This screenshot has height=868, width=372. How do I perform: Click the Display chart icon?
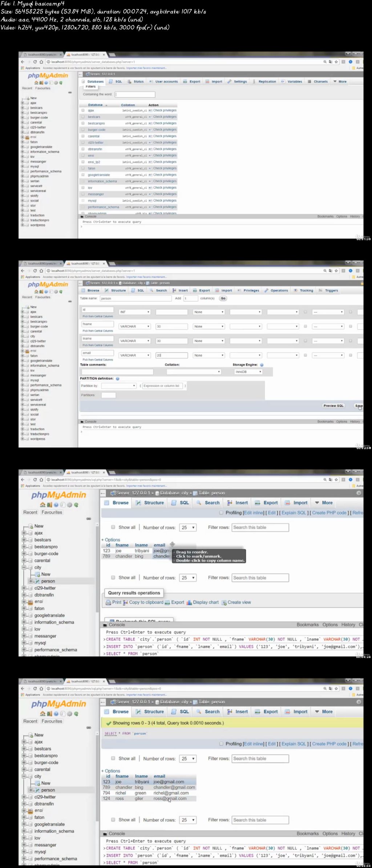(189, 602)
